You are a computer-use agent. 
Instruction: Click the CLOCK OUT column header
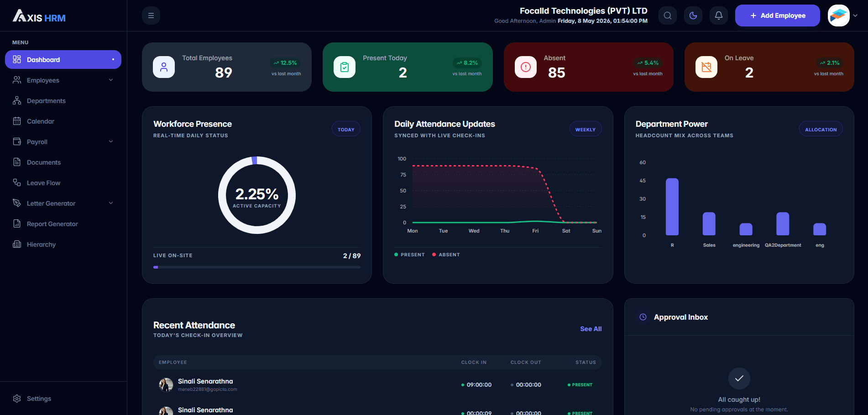coord(526,363)
